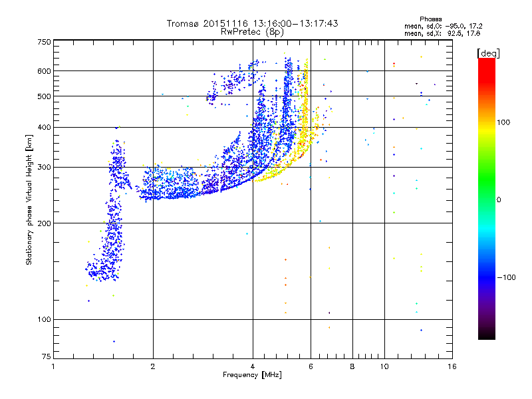The height and width of the screenshot is (399, 532).
Task: Click the '-100' colorbar tick label
Action: (x=506, y=277)
